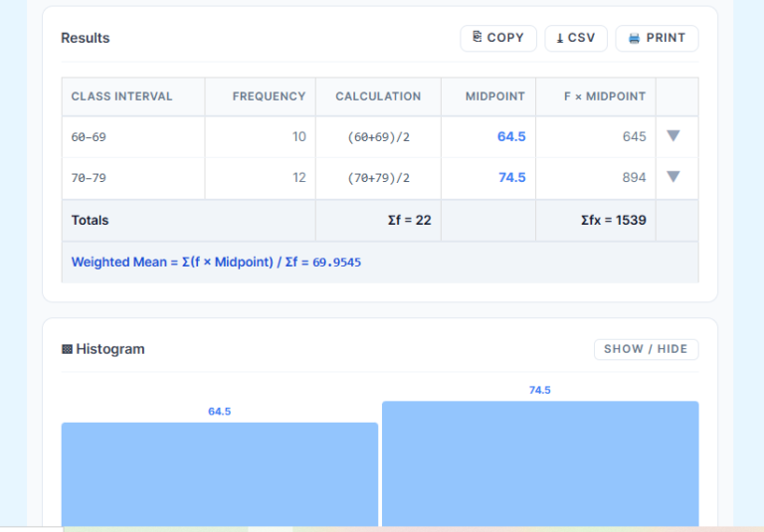
Task: Click the COPY button in Results
Action: pyautogui.click(x=498, y=38)
